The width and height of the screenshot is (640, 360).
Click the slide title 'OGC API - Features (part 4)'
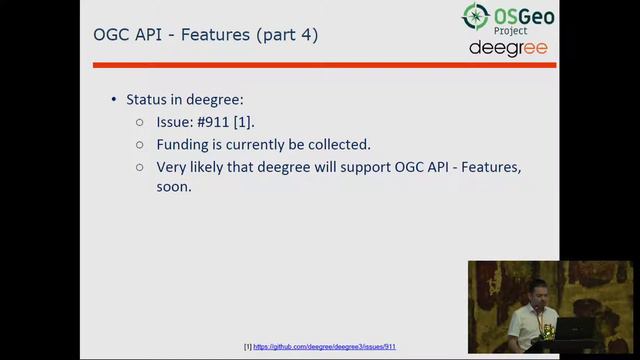coord(206,35)
